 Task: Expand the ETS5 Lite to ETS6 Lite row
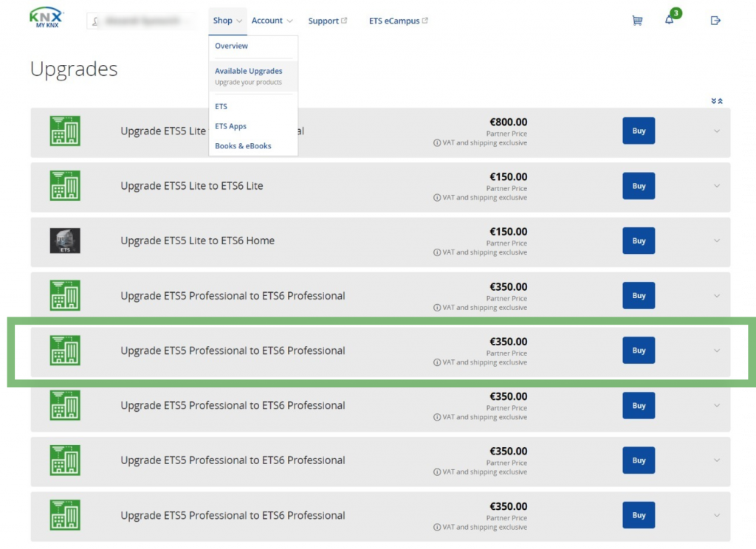[x=716, y=186]
